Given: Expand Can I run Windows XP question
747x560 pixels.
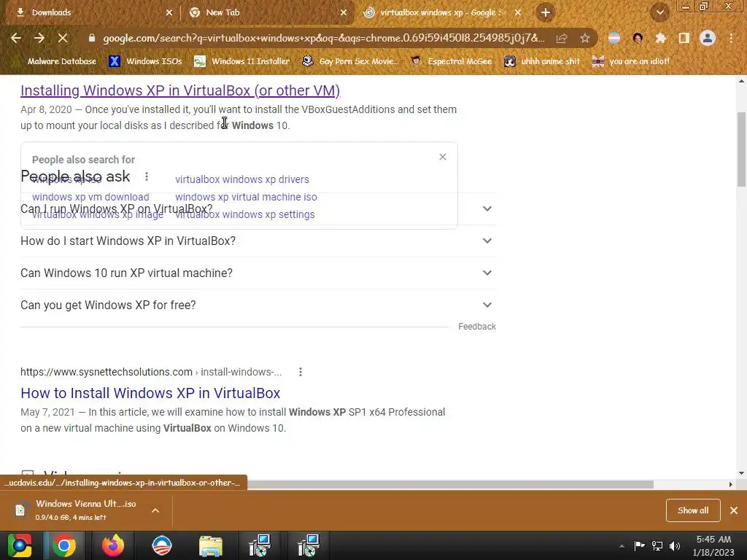Looking at the screenshot, I should click(x=258, y=209).
